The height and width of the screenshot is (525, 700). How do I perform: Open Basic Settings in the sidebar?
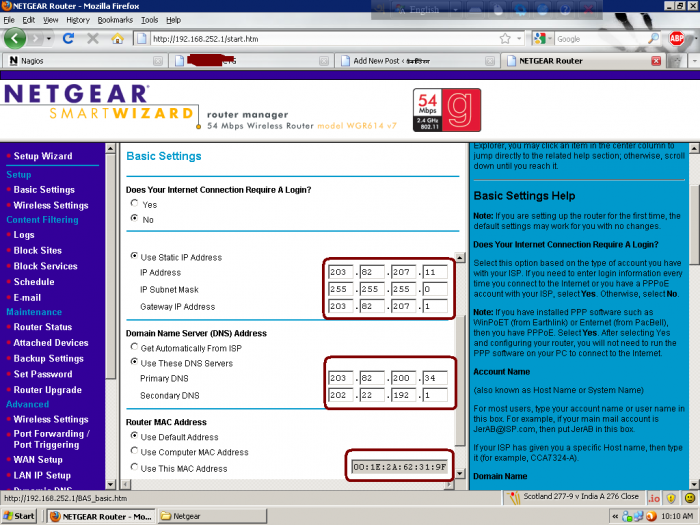point(44,190)
